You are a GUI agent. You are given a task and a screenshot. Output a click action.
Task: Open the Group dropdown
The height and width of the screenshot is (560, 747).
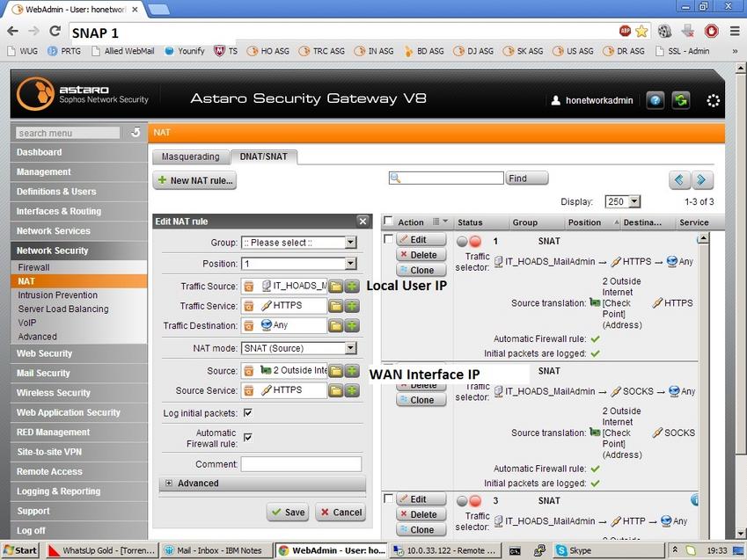(x=298, y=243)
